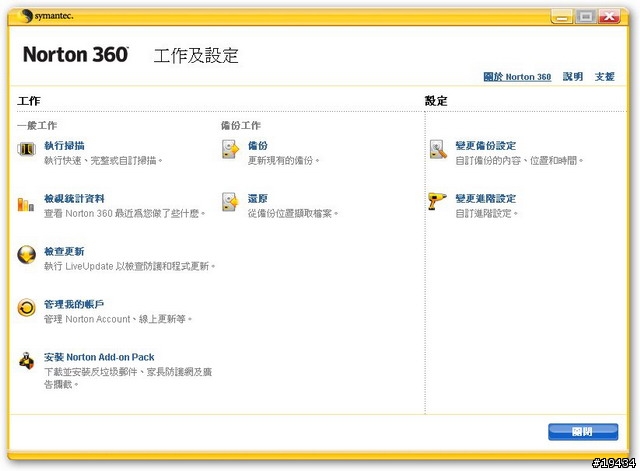Click the description 下載並安裝反垃圾郵件、家長防護網及廣告攔截
Screen dimensions: 640x471
(128, 378)
